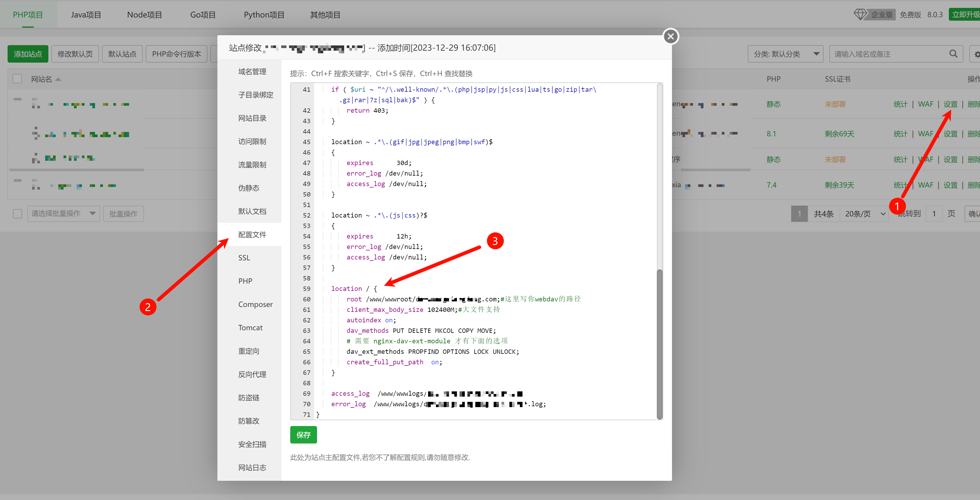
Task: Switch to Node项目 tab
Action: (145, 15)
